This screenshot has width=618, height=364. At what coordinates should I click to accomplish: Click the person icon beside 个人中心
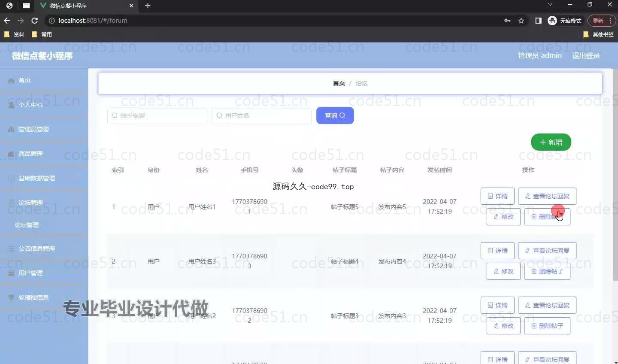tap(11, 105)
